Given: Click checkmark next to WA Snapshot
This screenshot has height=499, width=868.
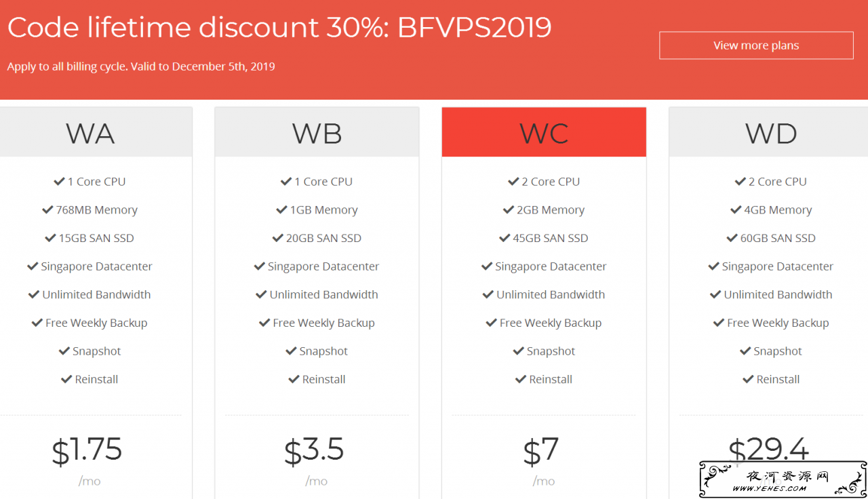Looking at the screenshot, I should [64, 351].
